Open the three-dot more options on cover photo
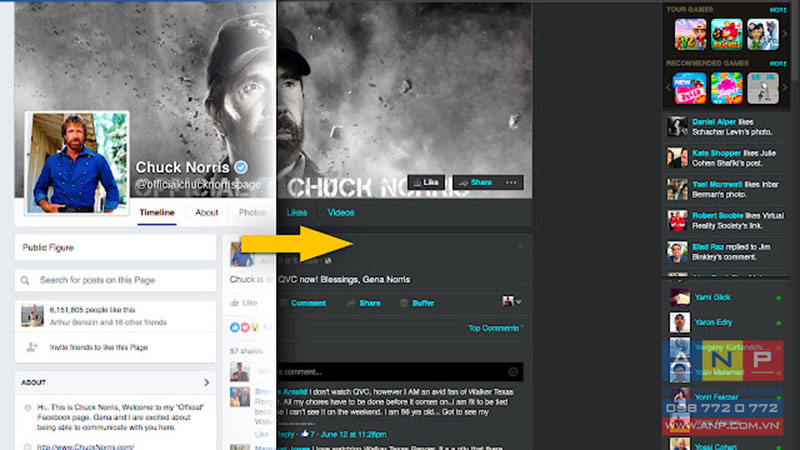 click(x=511, y=182)
